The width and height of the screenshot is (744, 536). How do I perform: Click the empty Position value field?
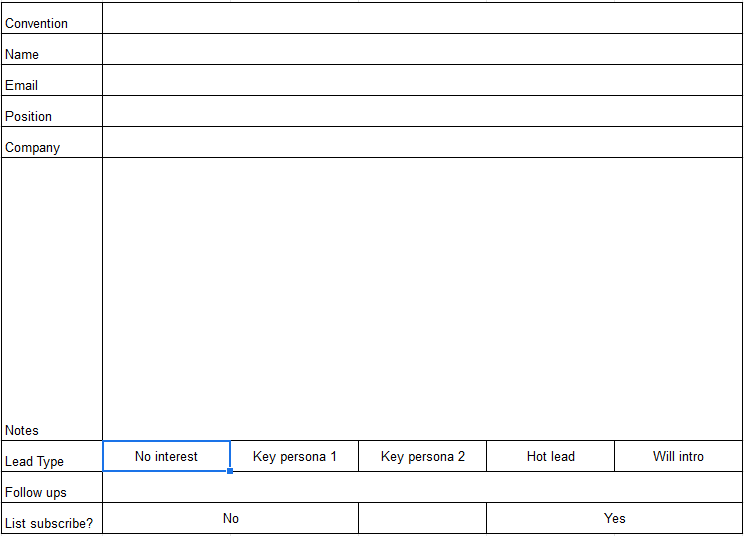tap(422, 111)
